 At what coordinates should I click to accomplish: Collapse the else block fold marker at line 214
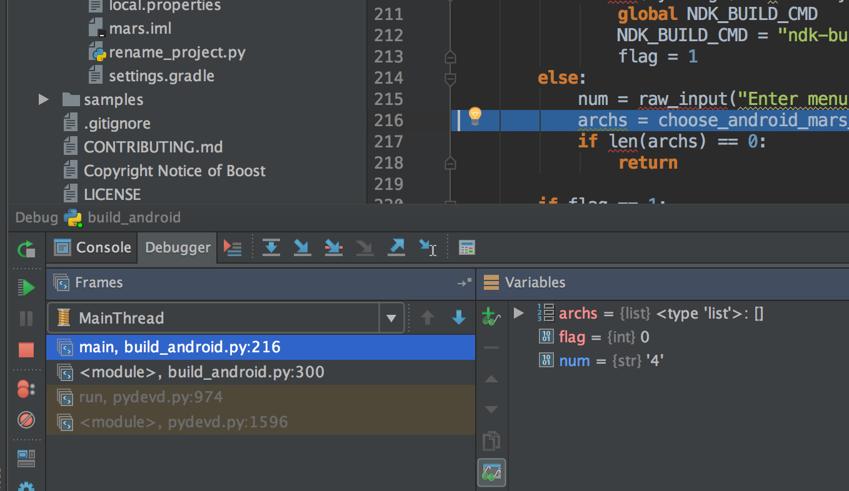[x=450, y=78]
